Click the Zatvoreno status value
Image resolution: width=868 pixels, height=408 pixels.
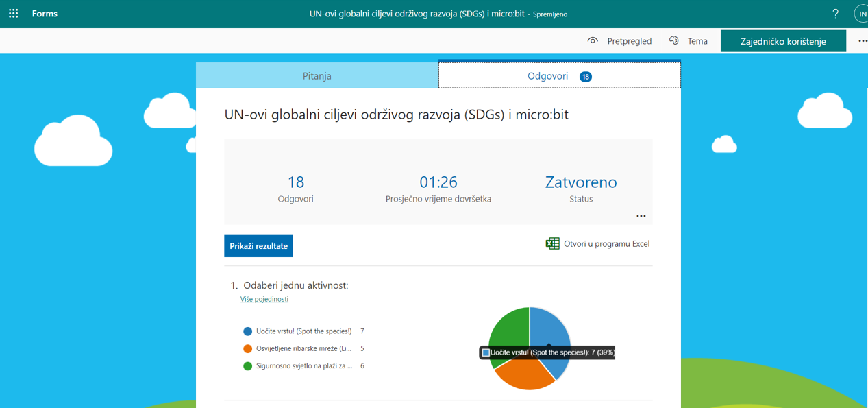581,182
